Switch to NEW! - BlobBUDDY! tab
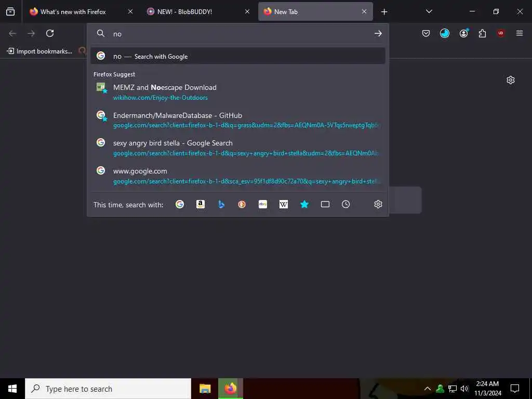Screen dimensions: 532x399 (198, 11)
